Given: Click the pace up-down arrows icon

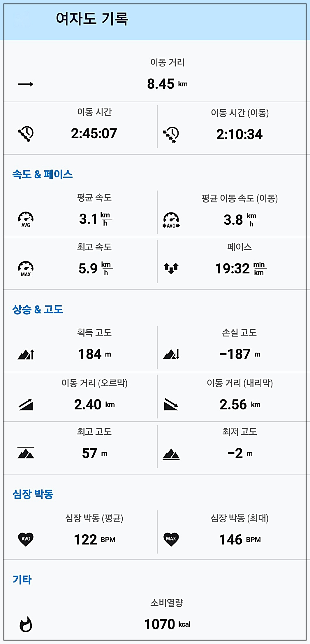Looking at the screenshot, I should click(171, 268).
